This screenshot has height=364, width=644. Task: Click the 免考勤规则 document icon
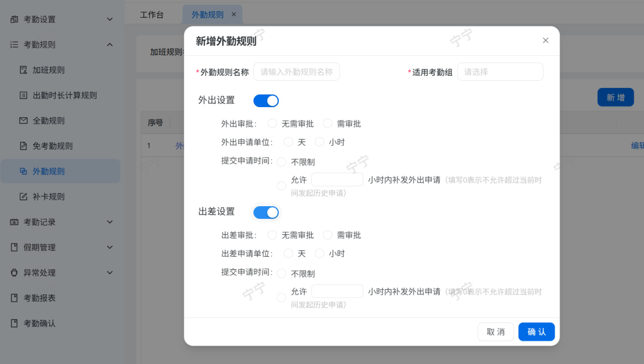(23, 146)
